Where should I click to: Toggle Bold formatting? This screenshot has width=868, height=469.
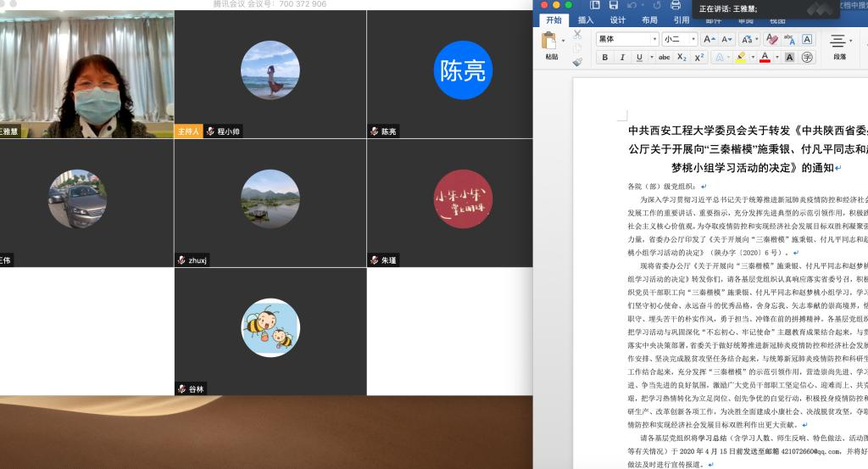604,58
